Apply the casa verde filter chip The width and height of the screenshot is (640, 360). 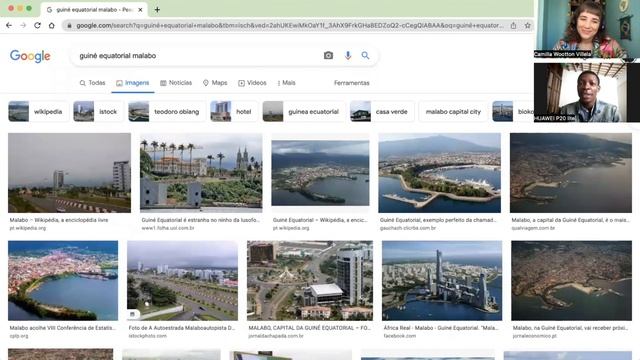pyautogui.click(x=382, y=111)
